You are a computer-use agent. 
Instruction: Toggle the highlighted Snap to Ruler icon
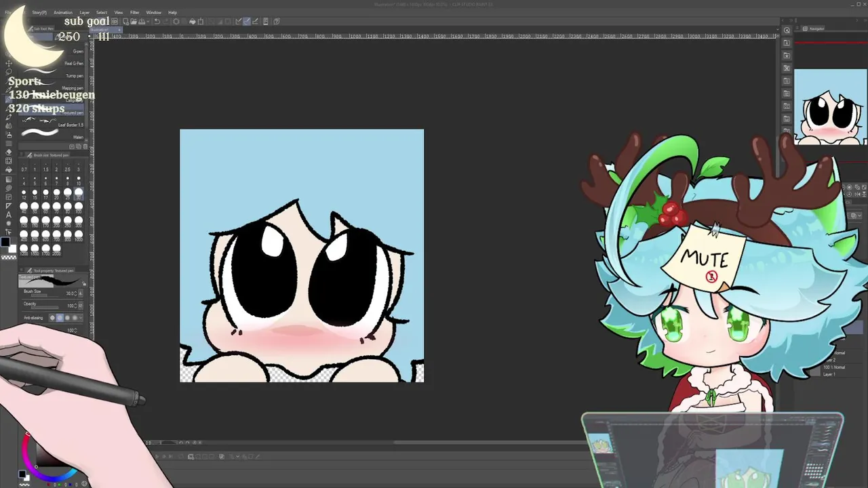click(x=247, y=21)
